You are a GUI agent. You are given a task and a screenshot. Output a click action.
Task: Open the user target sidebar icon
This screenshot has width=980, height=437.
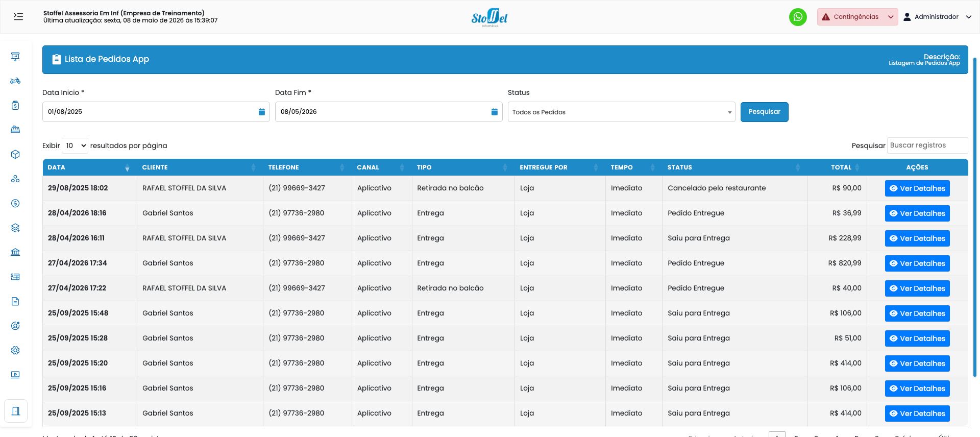(15, 326)
